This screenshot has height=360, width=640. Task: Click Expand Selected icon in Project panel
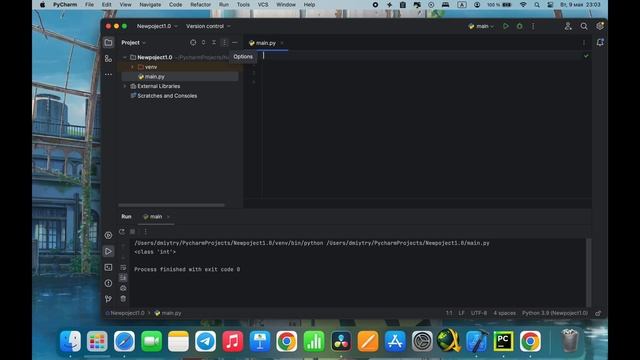[x=203, y=42]
